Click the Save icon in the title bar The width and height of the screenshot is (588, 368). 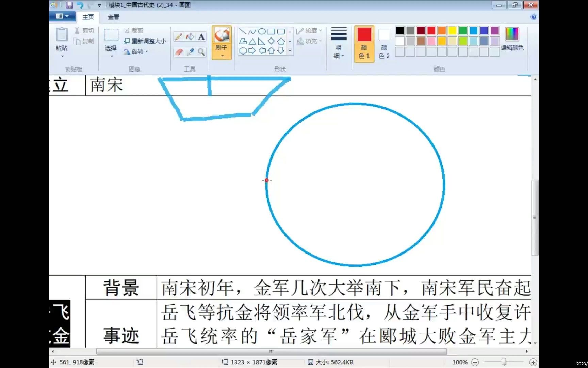pos(69,5)
